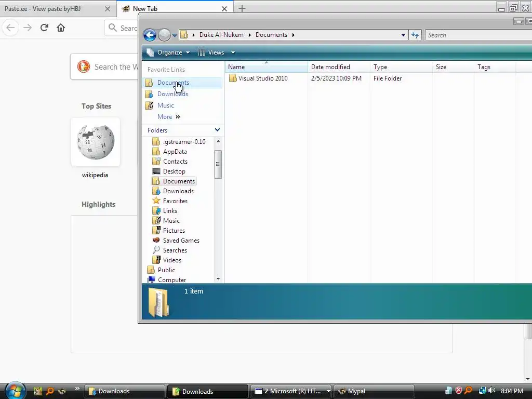Close the New Tab tab

coord(224,9)
